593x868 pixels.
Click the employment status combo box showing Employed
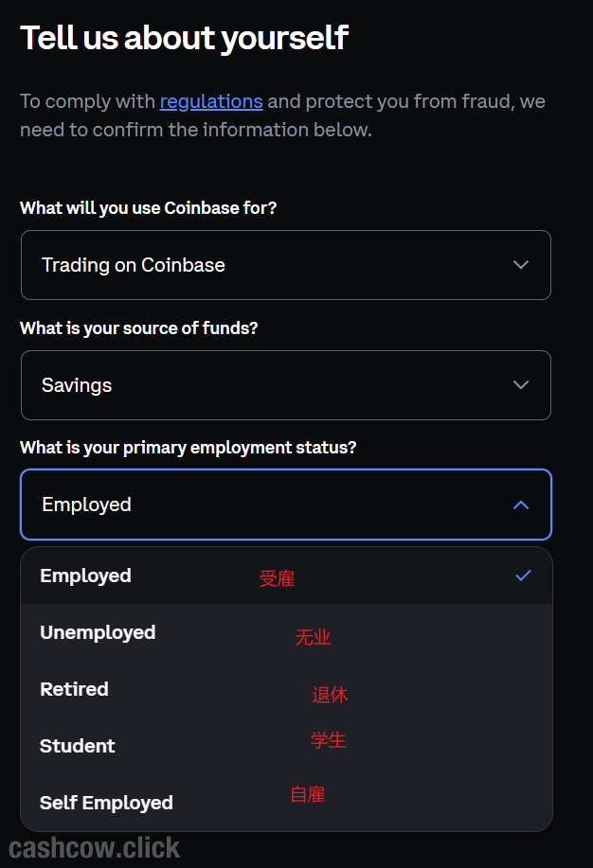pos(285,505)
